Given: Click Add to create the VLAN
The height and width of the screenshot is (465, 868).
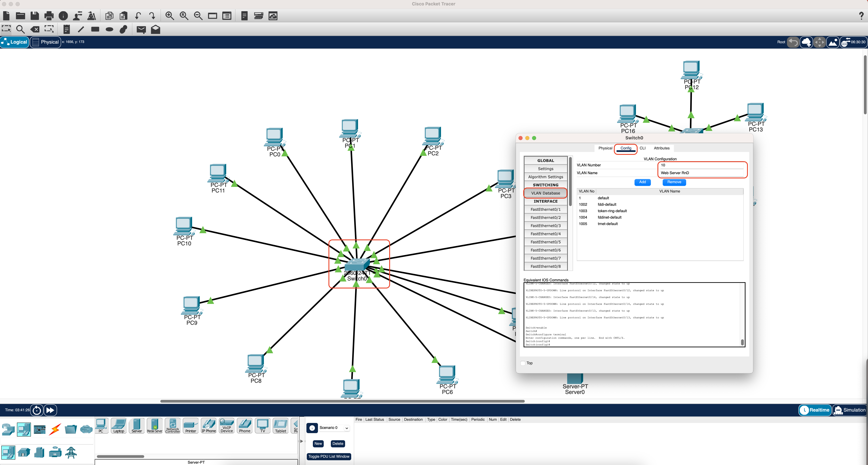Looking at the screenshot, I should coord(643,182).
